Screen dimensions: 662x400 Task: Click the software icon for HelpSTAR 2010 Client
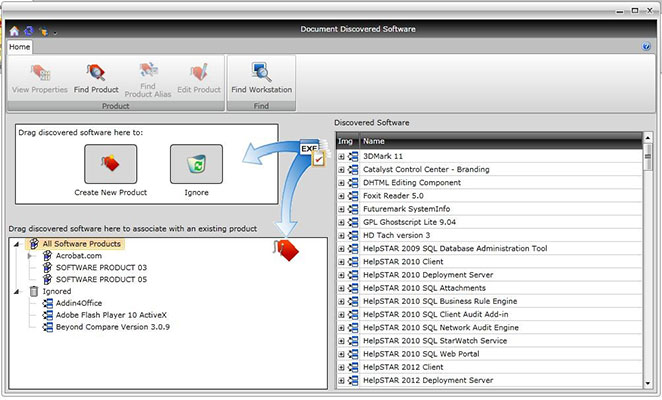[x=353, y=262]
